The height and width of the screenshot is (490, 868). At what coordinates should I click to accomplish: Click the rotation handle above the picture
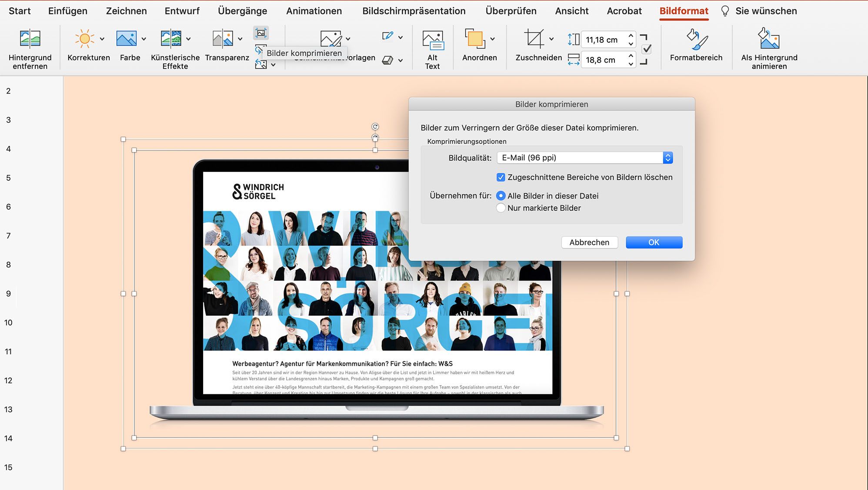pos(375,127)
